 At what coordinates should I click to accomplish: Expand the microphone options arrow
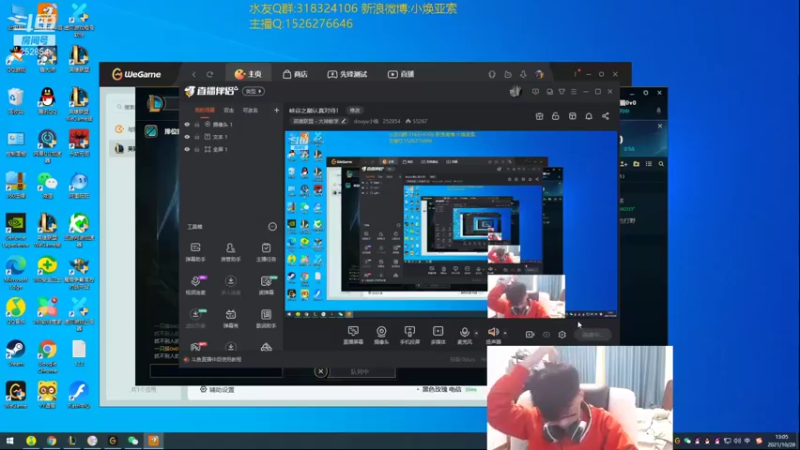477,334
